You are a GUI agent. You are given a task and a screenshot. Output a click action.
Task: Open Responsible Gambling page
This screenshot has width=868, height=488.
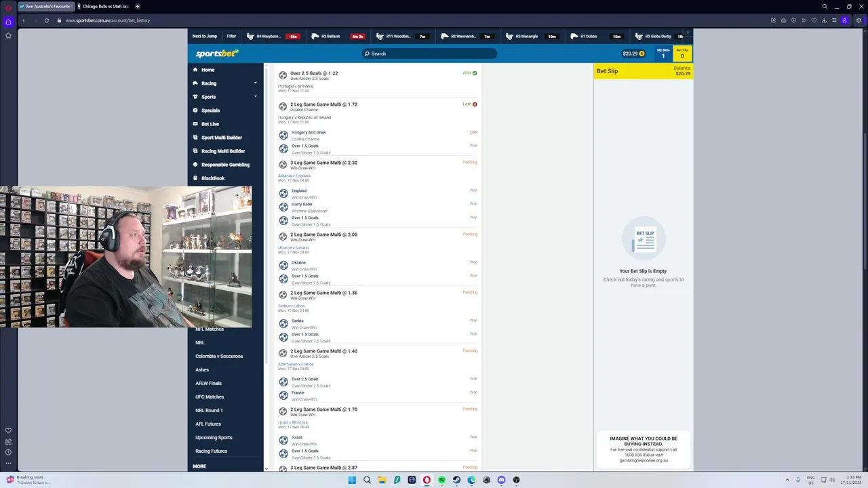(225, 165)
